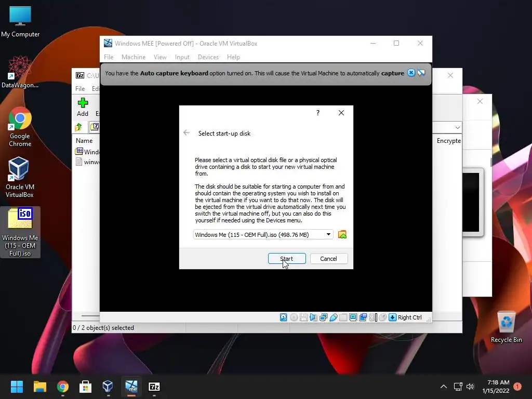Open the 7-Zip File menu

point(80,88)
